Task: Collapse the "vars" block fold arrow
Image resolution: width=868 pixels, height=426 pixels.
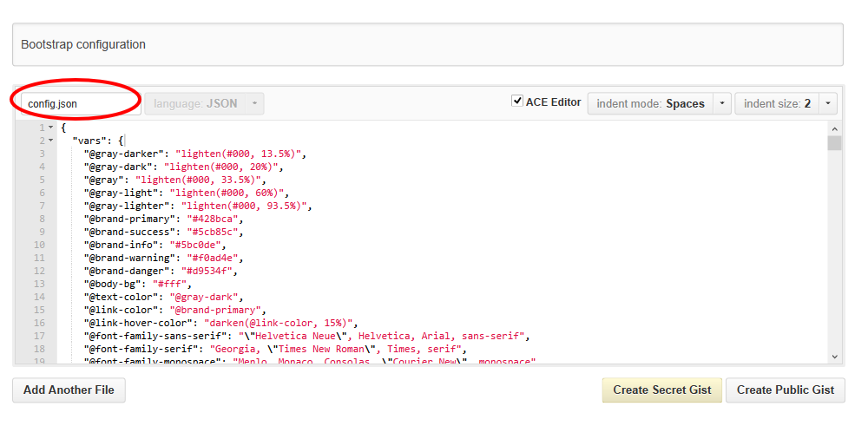Action: tap(50, 141)
